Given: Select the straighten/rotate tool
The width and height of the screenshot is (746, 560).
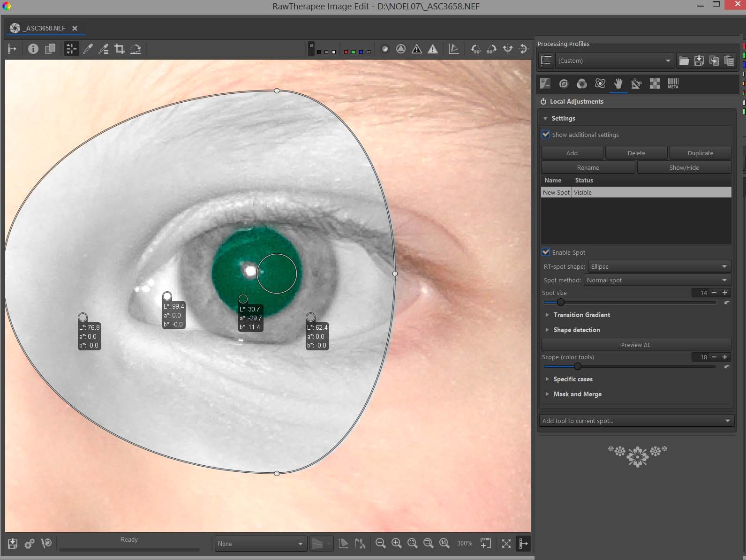Looking at the screenshot, I should (136, 49).
